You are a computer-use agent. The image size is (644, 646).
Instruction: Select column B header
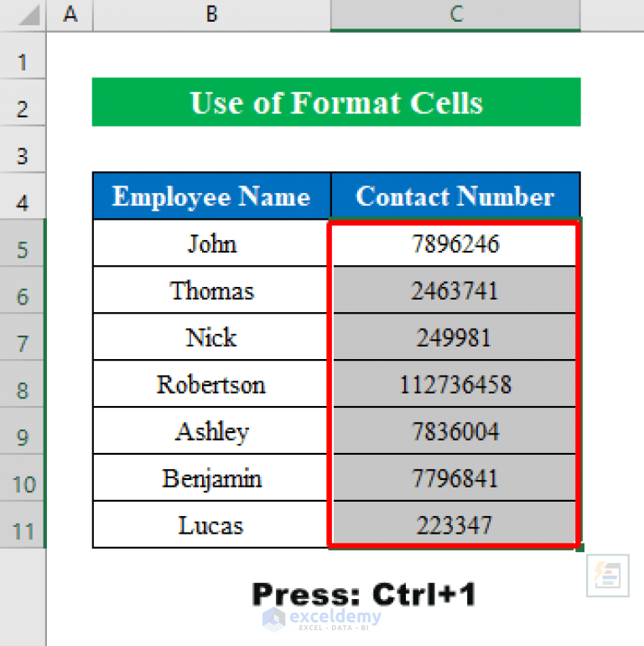(x=211, y=15)
